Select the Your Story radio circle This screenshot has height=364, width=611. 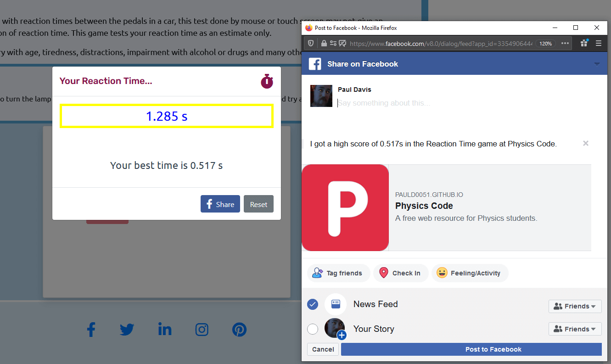click(313, 329)
